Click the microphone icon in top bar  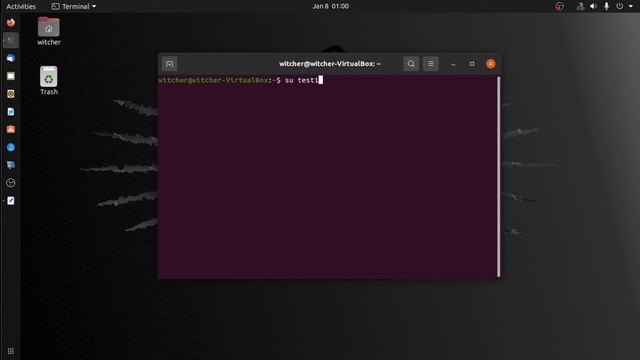(x=607, y=6)
